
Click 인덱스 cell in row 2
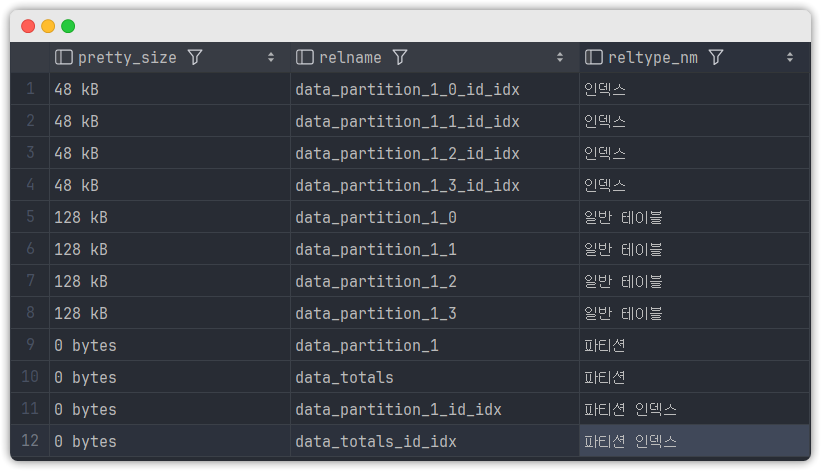click(x=694, y=121)
